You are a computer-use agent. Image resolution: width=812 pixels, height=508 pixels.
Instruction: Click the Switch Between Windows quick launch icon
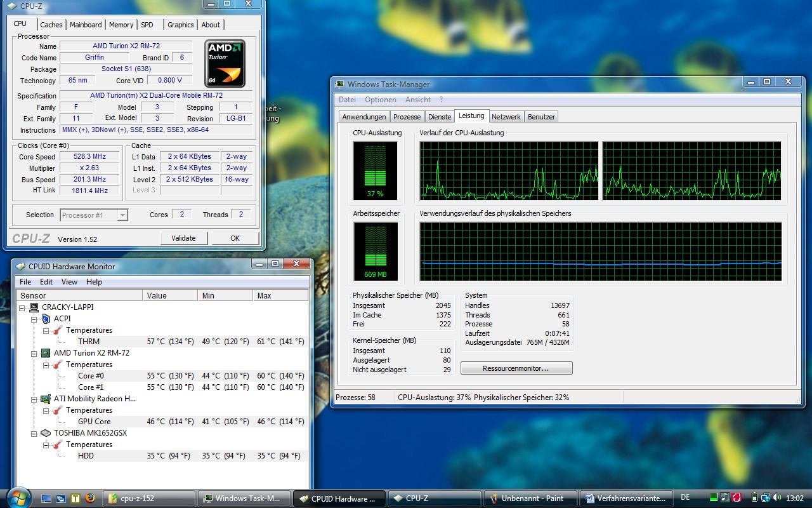(61, 498)
